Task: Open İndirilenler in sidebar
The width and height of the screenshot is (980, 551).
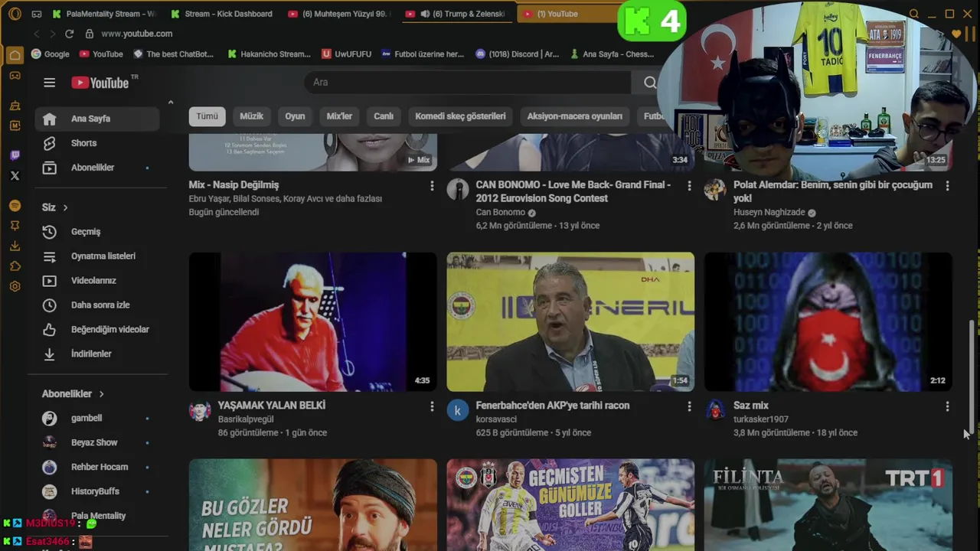Action: click(x=97, y=354)
